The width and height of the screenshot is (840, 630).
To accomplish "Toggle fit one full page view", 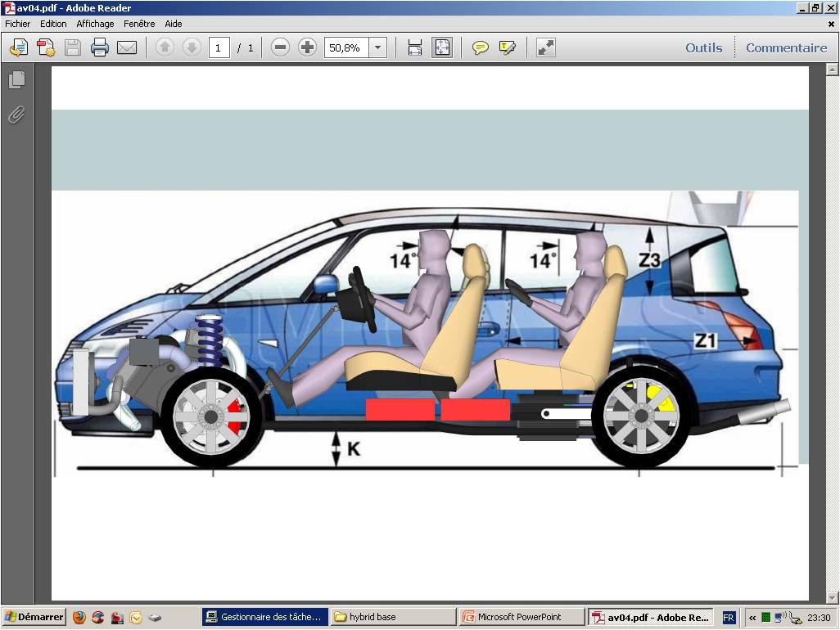I will pyautogui.click(x=442, y=47).
